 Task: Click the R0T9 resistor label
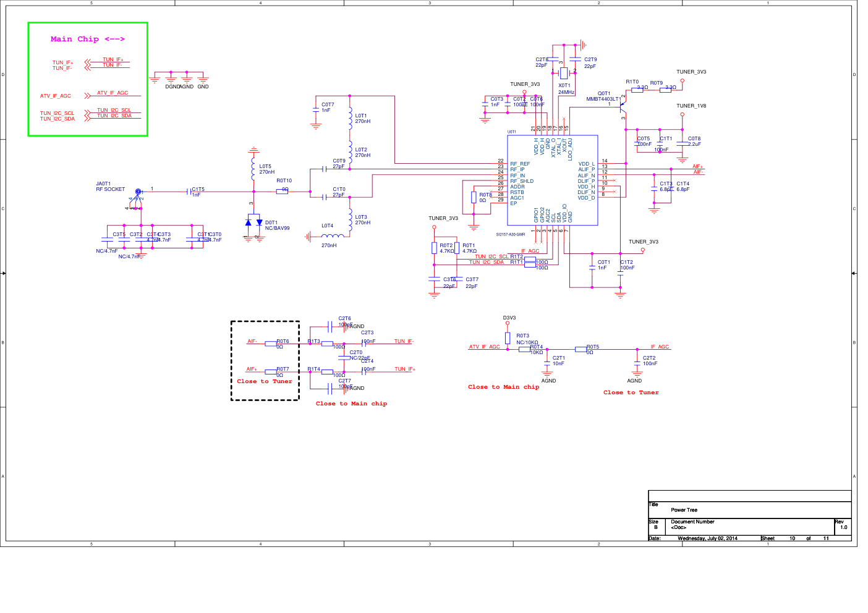(656, 83)
